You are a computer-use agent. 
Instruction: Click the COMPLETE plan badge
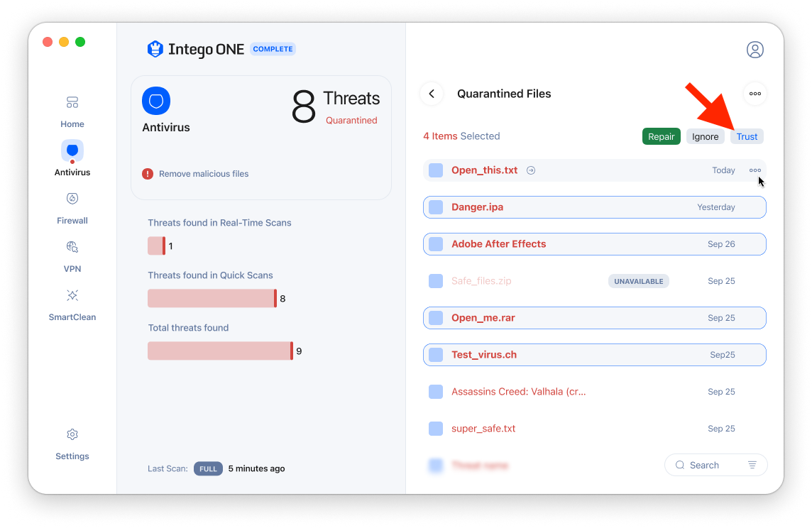[x=273, y=49]
